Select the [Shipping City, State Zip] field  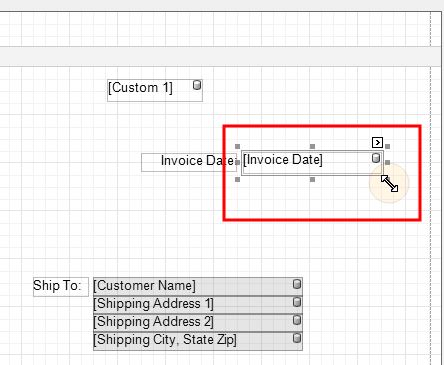198,341
